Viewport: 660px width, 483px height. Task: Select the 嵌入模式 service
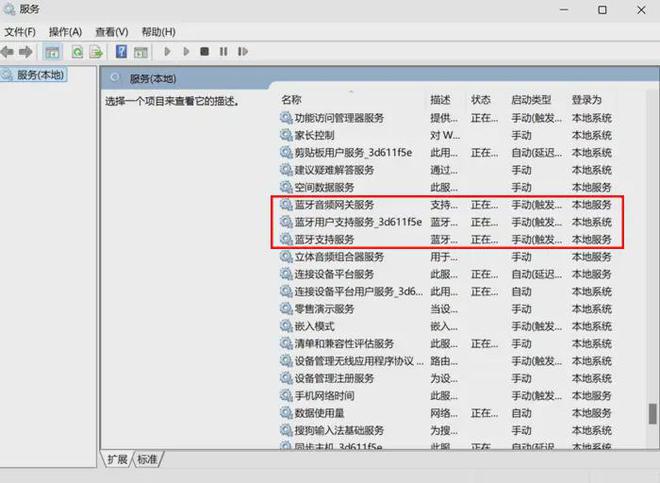coord(446,326)
